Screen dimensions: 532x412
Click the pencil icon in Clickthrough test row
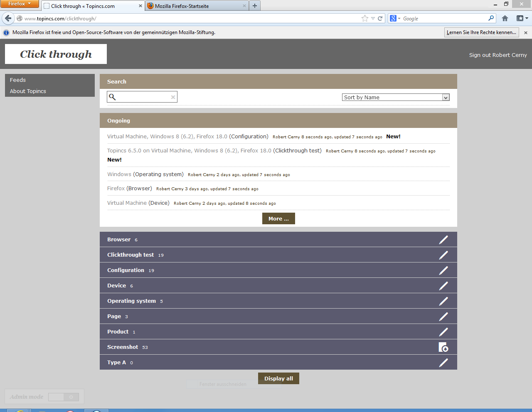tap(443, 255)
